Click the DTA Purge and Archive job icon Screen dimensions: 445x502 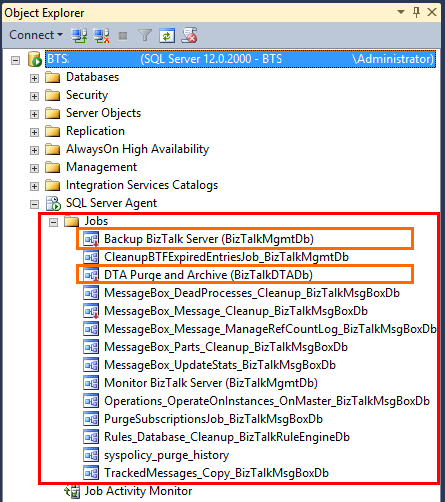pyautogui.click(x=91, y=275)
